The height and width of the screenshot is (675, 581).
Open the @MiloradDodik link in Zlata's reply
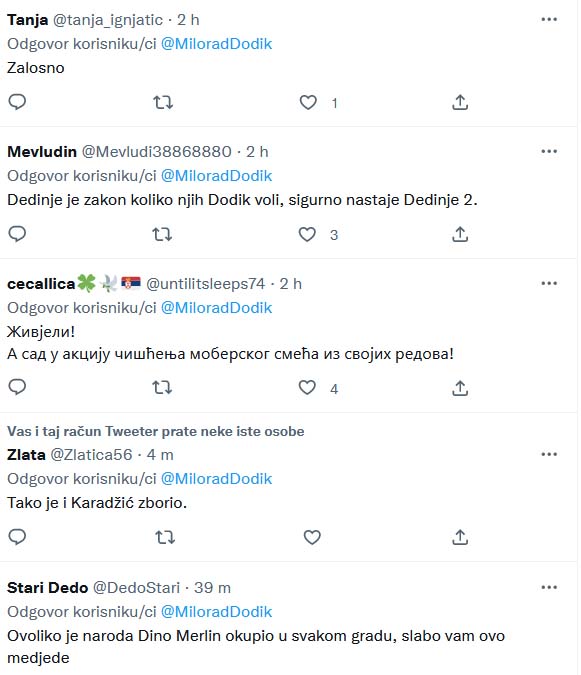pos(216,479)
